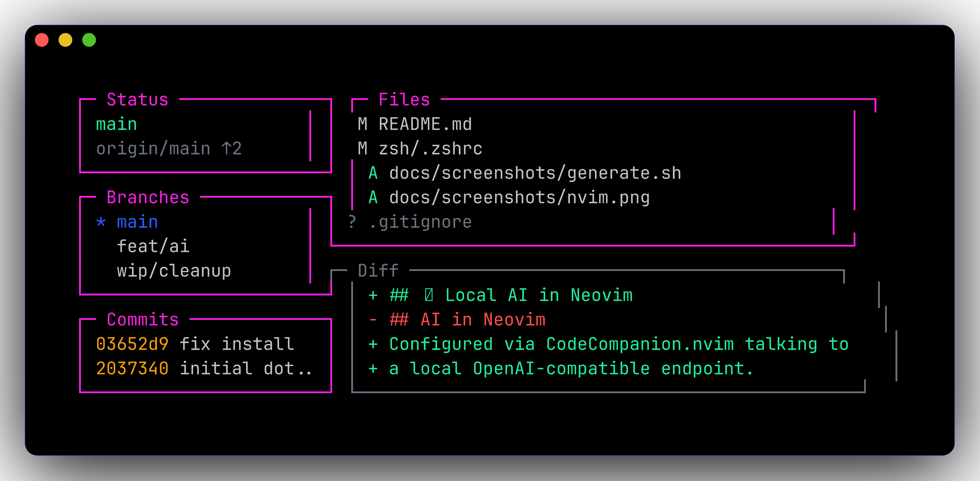Select commit hash 03652d9
The height and width of the screenshot is (481, 980).
[132, 344]
